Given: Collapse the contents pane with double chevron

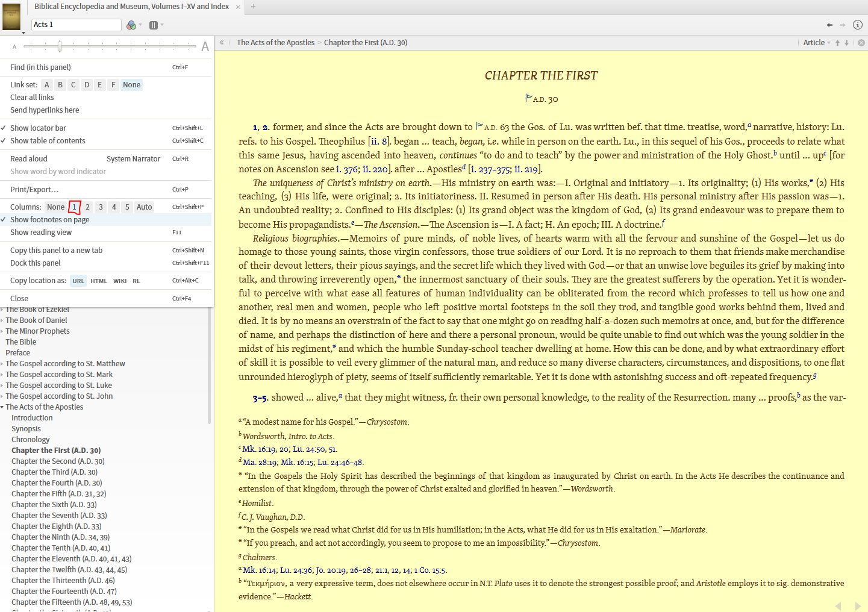Looking at the screenshot, I should [x=222, y=42].
